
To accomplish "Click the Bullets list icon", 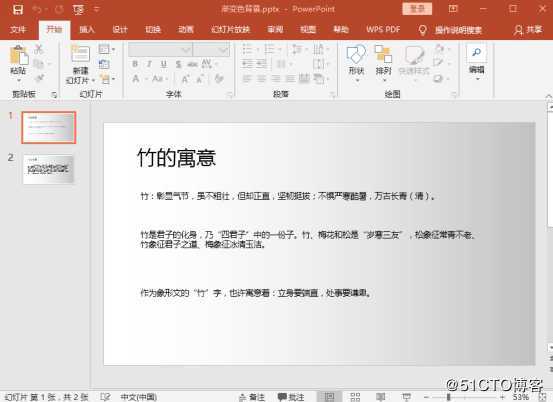I will 248,49.
